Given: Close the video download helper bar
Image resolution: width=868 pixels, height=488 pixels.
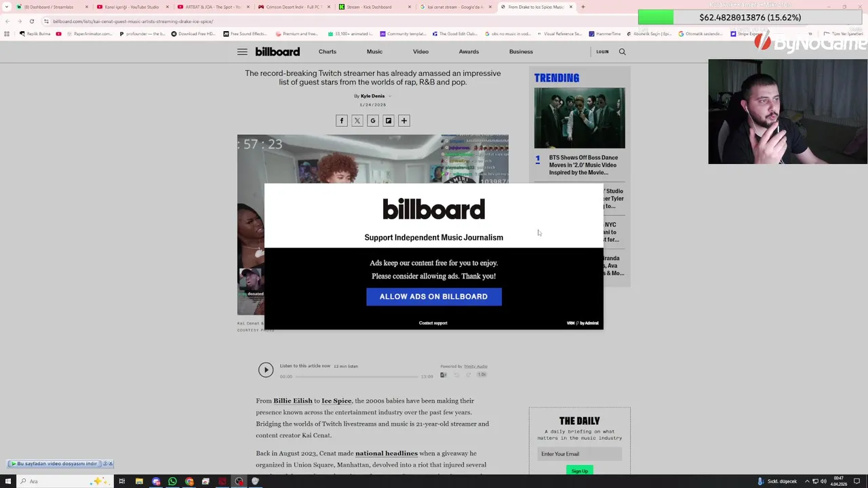Looking at the screenshot, I should pyautogui.click(x=111, y=464).
